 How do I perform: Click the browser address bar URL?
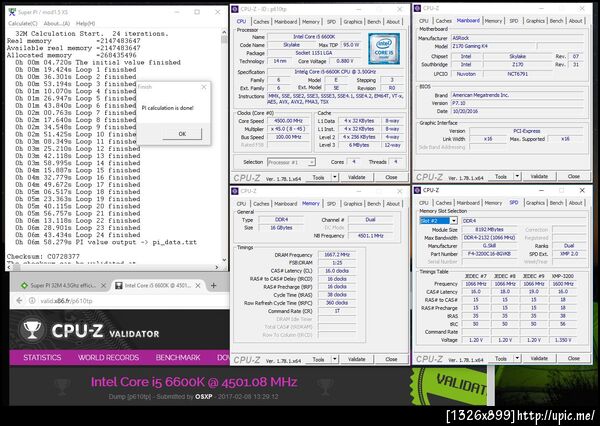[67, 301]
